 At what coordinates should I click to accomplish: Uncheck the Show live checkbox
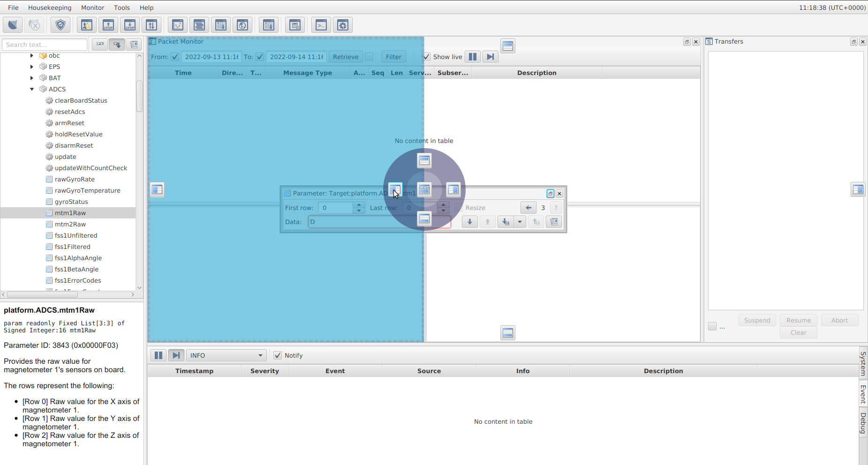coord(426,57)
